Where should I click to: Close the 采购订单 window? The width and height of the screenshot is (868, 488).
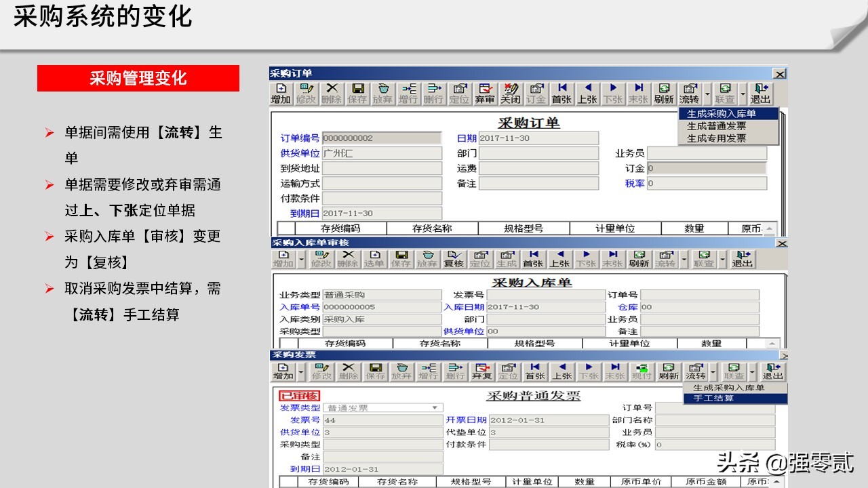(x=780, y=74)
